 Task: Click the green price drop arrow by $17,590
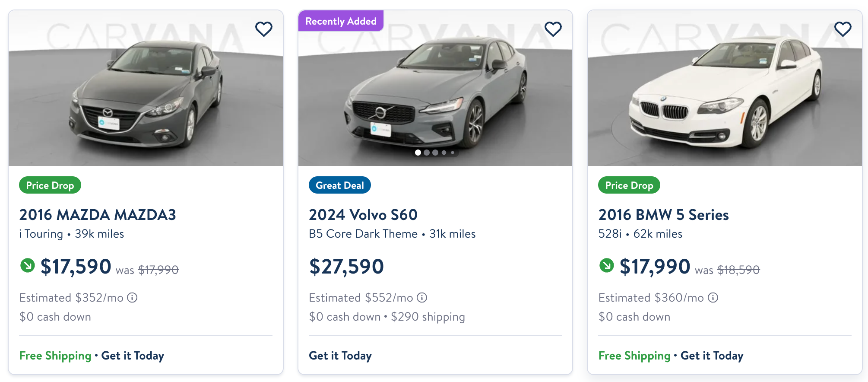click(28, 265)
